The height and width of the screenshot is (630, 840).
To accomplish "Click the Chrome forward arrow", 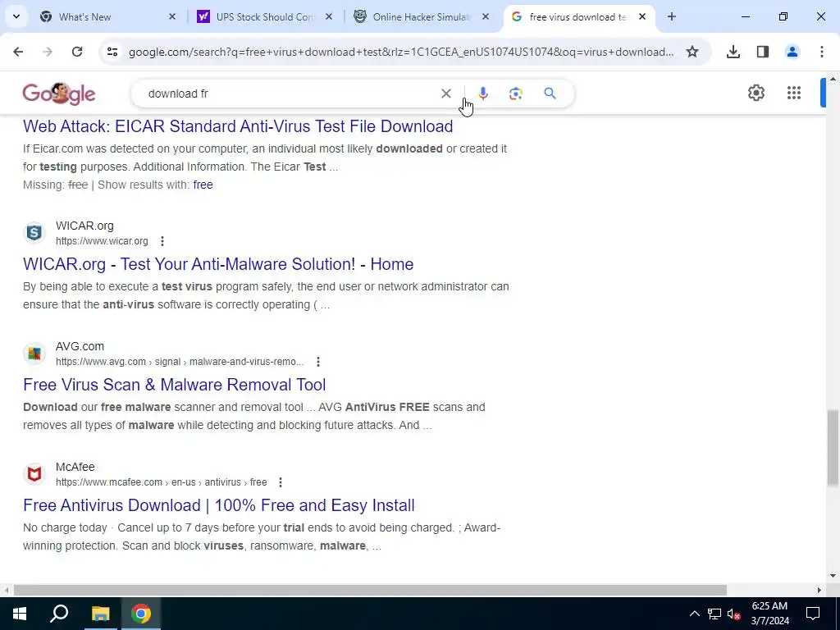I will (48, 52).
